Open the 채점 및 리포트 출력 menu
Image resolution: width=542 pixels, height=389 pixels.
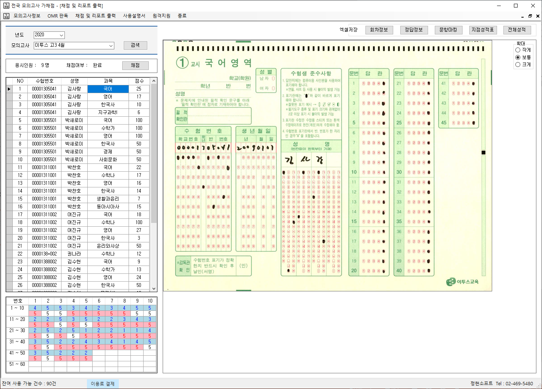pos(95,16)
